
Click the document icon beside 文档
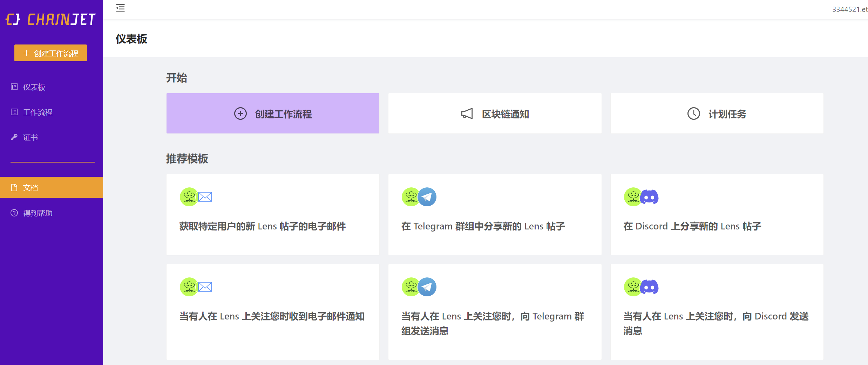[14, 187]
